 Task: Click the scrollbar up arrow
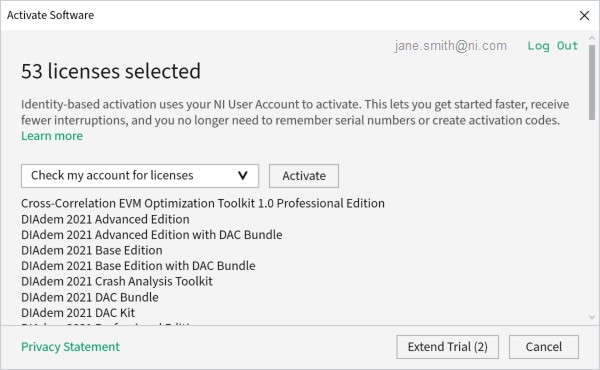pyautogui.click(x=592, y=38)
